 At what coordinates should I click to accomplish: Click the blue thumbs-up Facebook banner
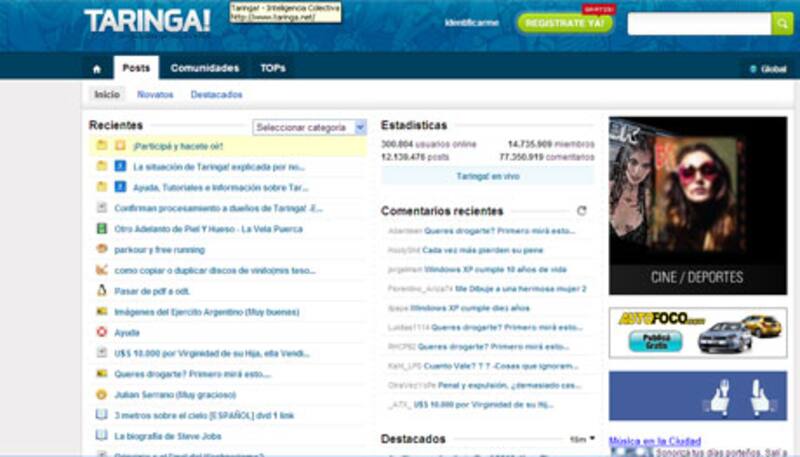(x=697, y=396)
